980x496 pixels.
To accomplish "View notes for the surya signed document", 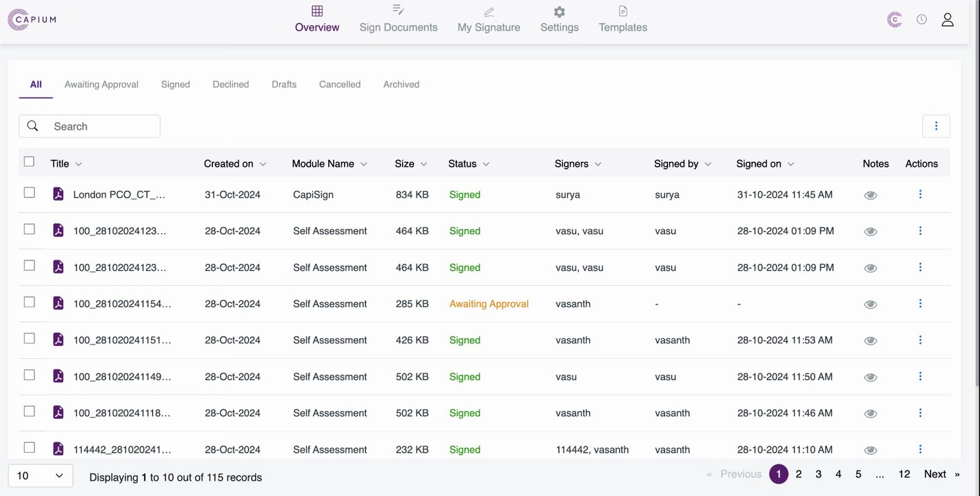I will pos(870,195).
